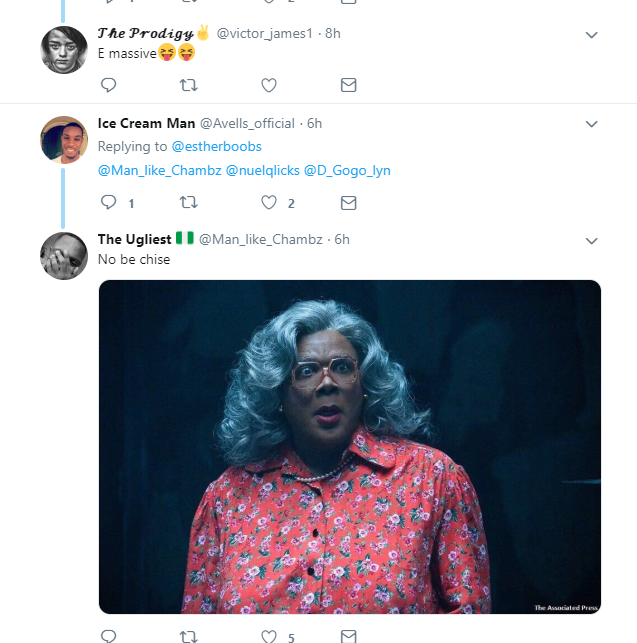Expand Ice Cream Man tweet options chevron
The image size is (637, 643).
(x=591, y=124)
